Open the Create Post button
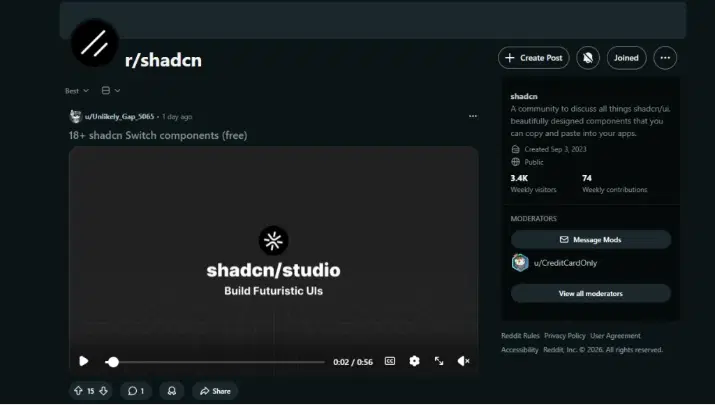 [x=534, y=58]
